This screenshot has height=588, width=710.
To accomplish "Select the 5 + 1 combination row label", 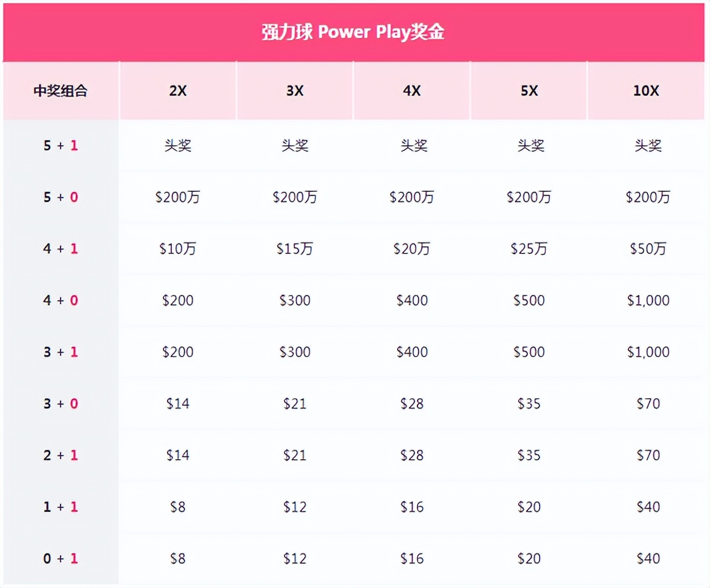I will click(60, 146).
